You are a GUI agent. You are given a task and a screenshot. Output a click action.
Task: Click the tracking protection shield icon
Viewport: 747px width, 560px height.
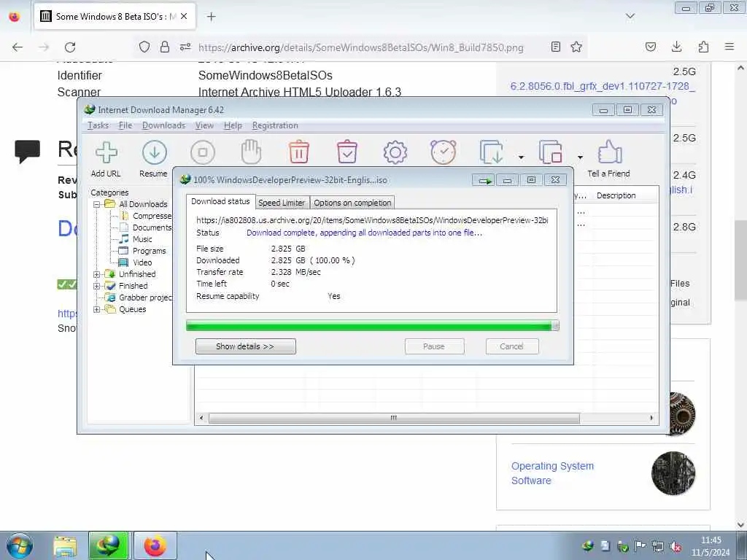click(144, 47)
